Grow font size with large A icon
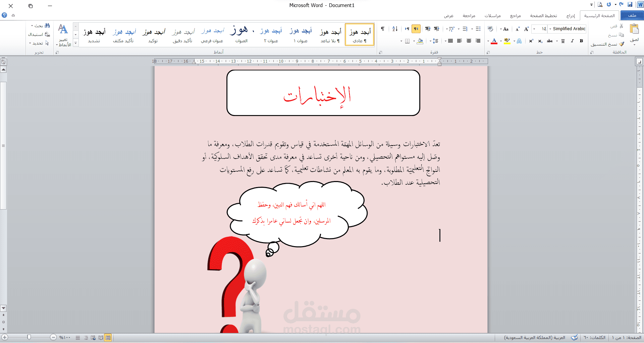 527,29
